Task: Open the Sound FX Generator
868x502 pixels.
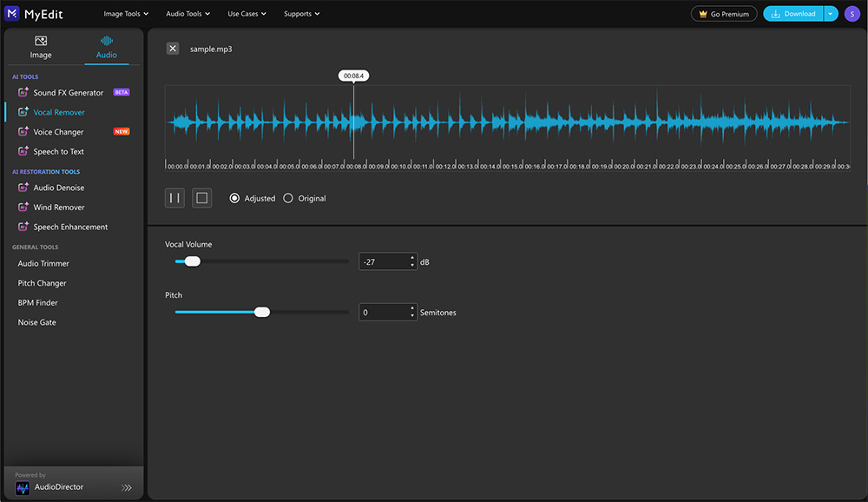Action: pos(68,91)
